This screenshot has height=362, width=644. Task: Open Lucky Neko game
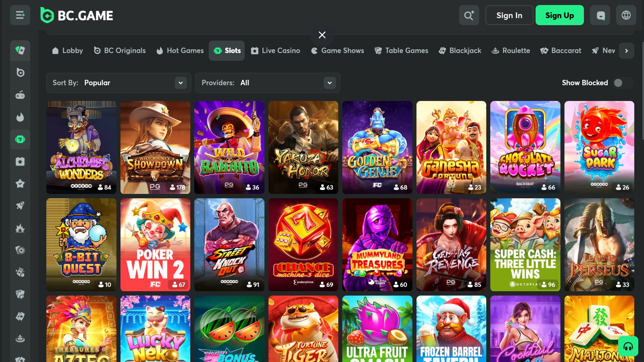click(155, 329)
